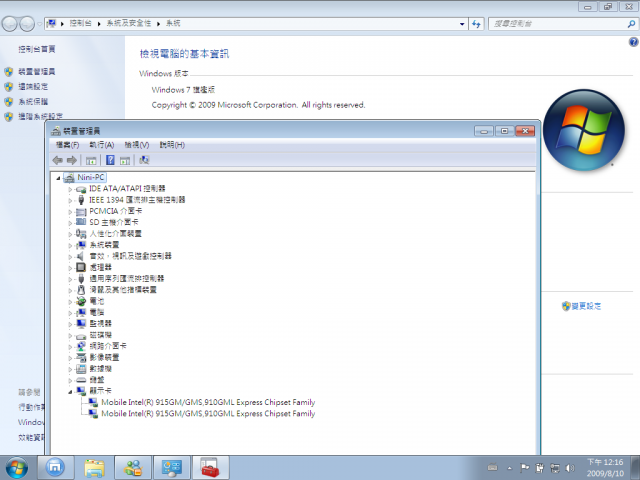Open the red toolbox taskbar icon
Screen dimensions: 640x480
click(211, 468)
